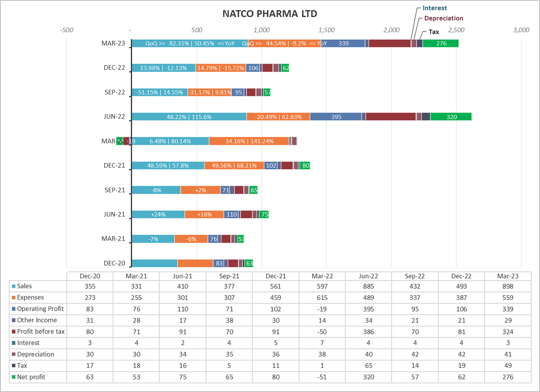Click the blue 395 operating profit segment of JUN-22

click(336, 117)
